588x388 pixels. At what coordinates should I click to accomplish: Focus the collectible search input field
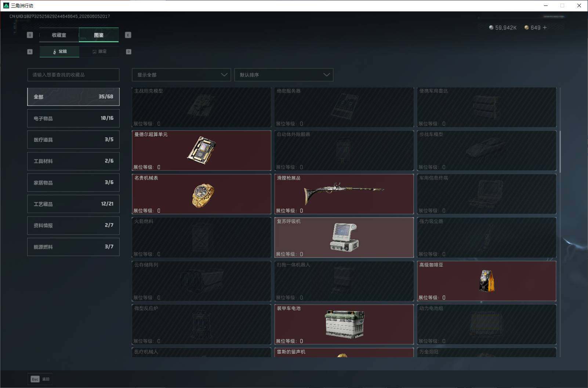73,75
